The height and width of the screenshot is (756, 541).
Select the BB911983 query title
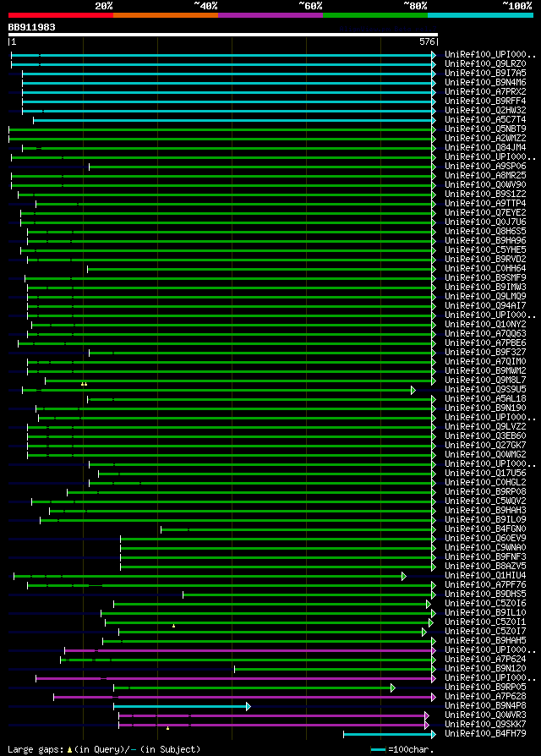tap(32, 27)
